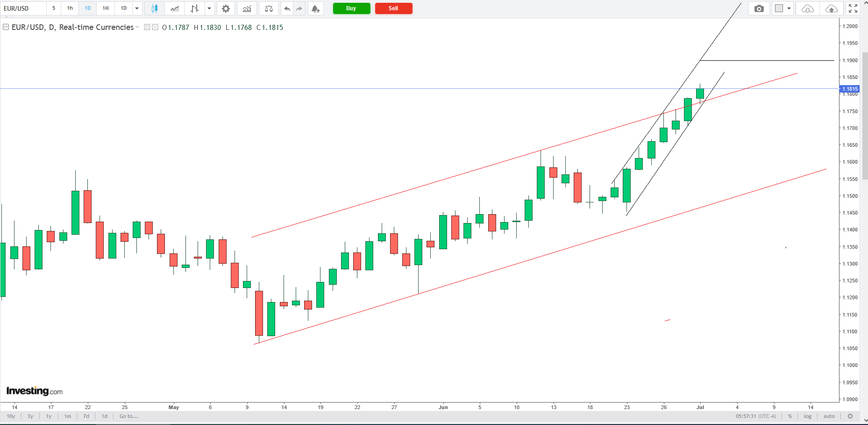Open the layout square selector

coord(779,8)
